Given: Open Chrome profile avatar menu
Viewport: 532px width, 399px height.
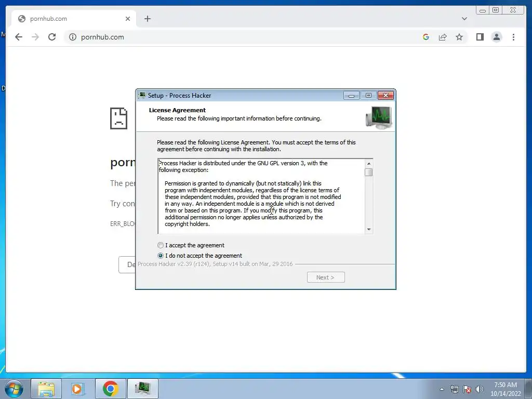Looking at the screenshot, I should pyautogui.click(x=497, y=37).
